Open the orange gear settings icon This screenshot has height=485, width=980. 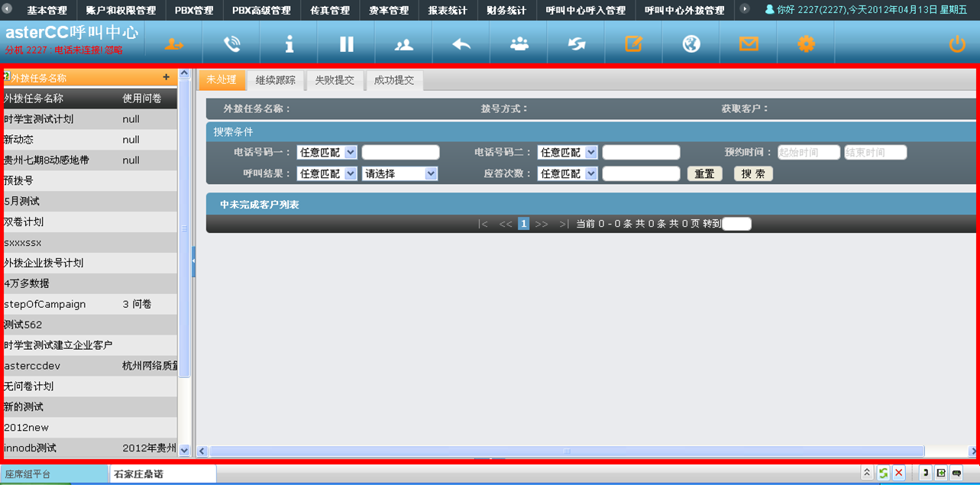[806, 44]
